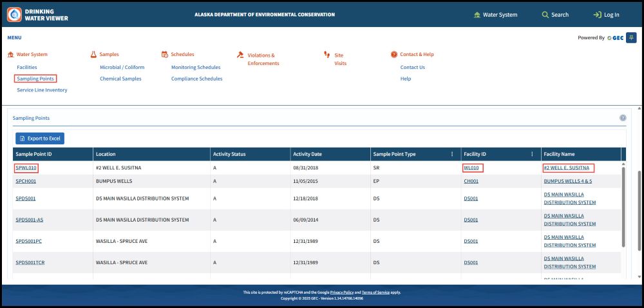Click the Privacy Policy link in footer
The image size is (644, 308).
point(341,292)
